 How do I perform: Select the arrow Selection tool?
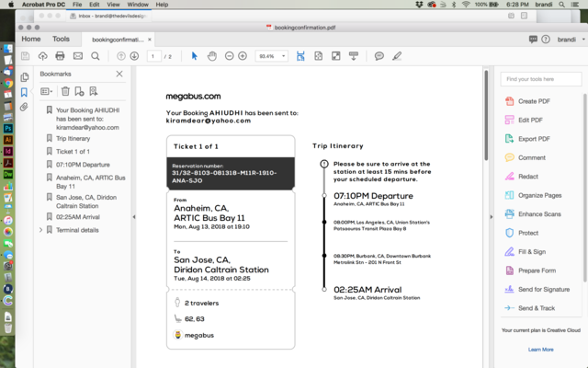point(194,56)
